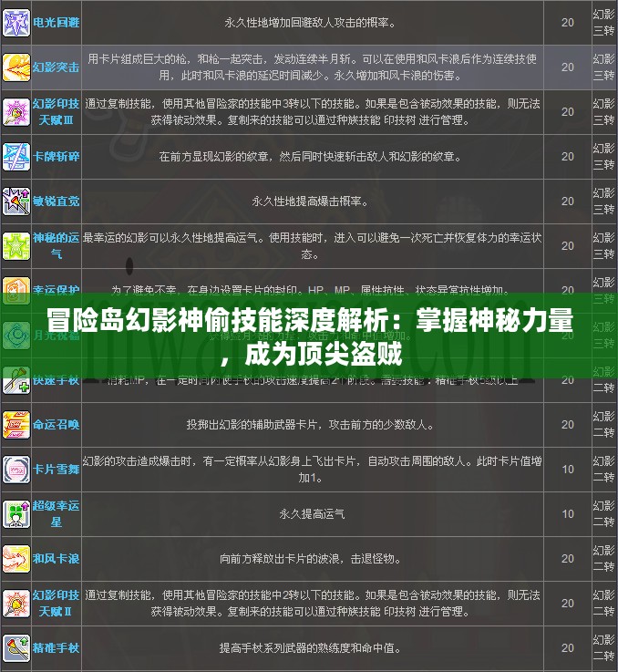This screenshot has width=618, height=672.
Task: Open the 超级幸运星 skill name link
Action: [57, 514]
